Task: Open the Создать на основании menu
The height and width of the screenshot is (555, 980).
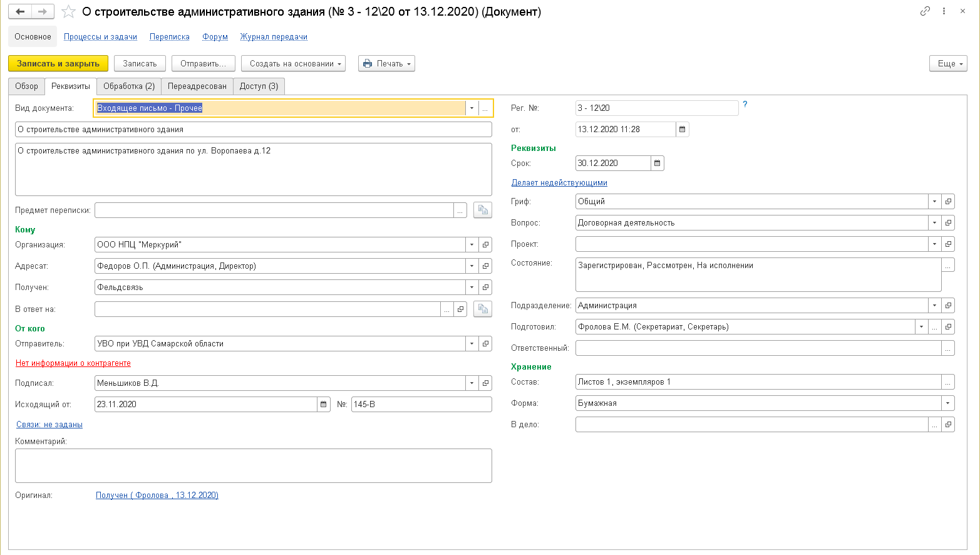Action: (293, 64)
